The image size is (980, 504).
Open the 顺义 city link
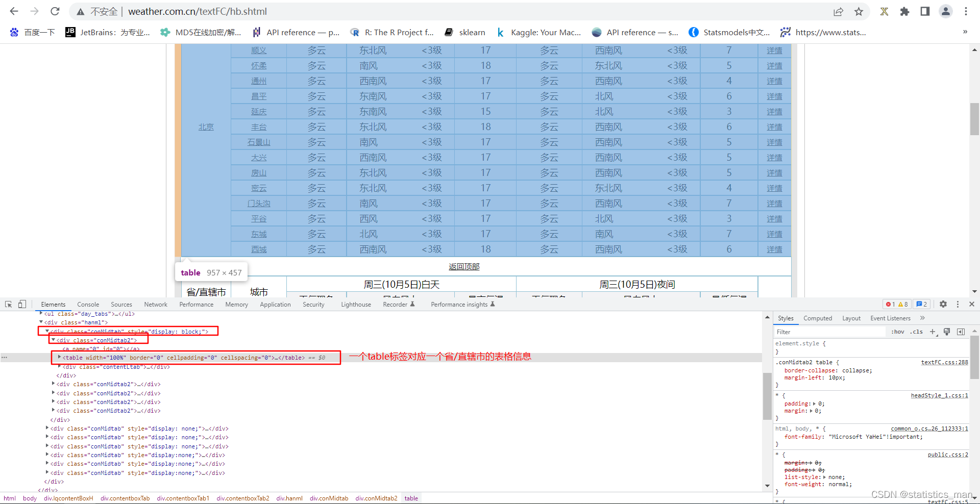259,51
